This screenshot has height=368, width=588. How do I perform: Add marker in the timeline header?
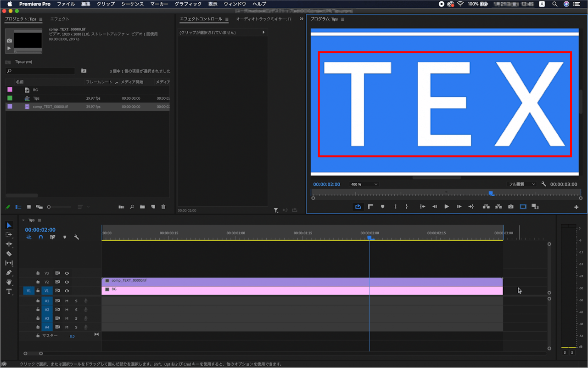(x=65, y=238)
